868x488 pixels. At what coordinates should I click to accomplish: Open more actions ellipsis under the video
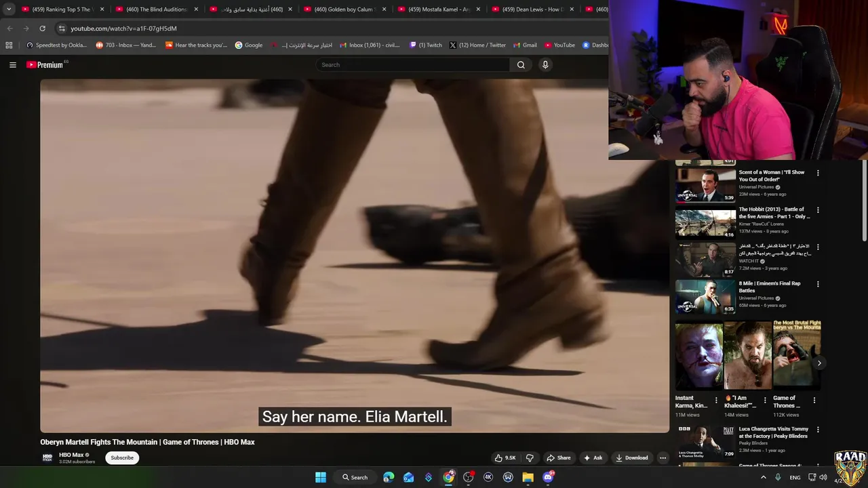point(663,457)
